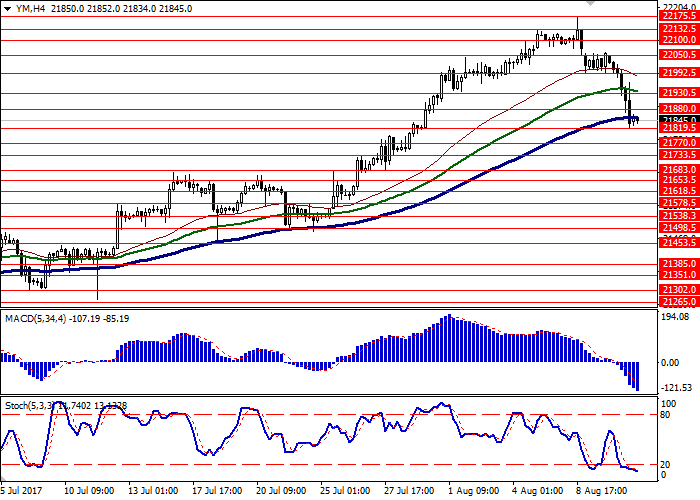
Task: Open the chart dropdown arrow beside YM,H4
Action: tap(7, 9)
